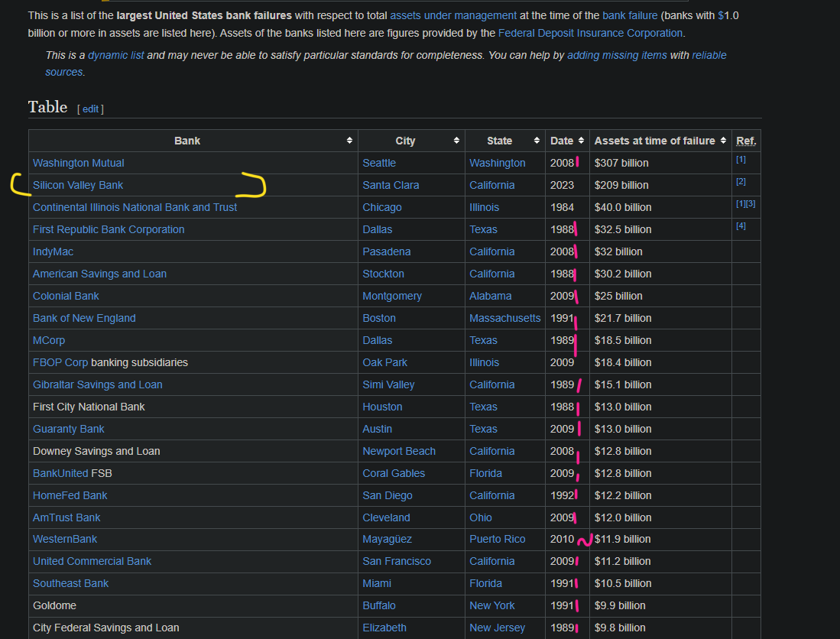
Task: Sort by Assets at time of failure arrows
Action: coord(722,141)
